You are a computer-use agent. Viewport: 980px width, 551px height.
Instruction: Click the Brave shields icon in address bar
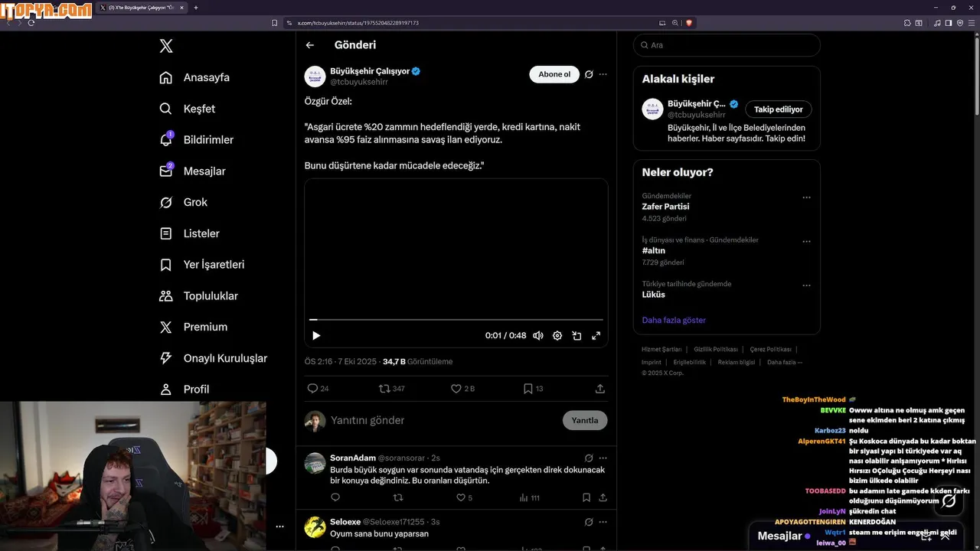pos(689,23)
